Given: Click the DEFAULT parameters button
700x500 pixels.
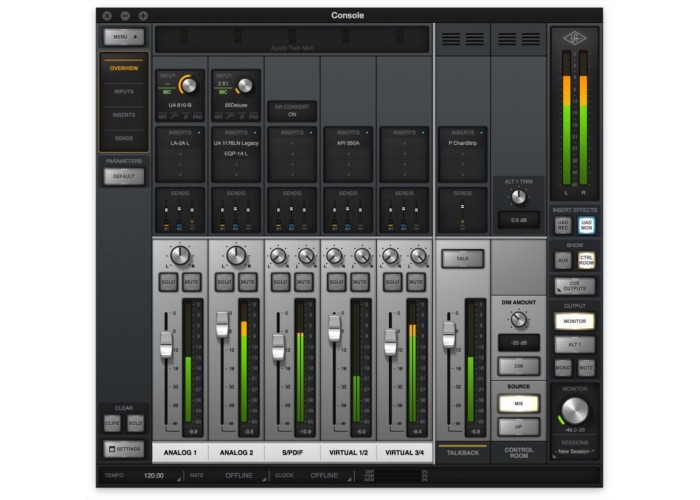Looking at the screenshot, I should pos(124,176).
